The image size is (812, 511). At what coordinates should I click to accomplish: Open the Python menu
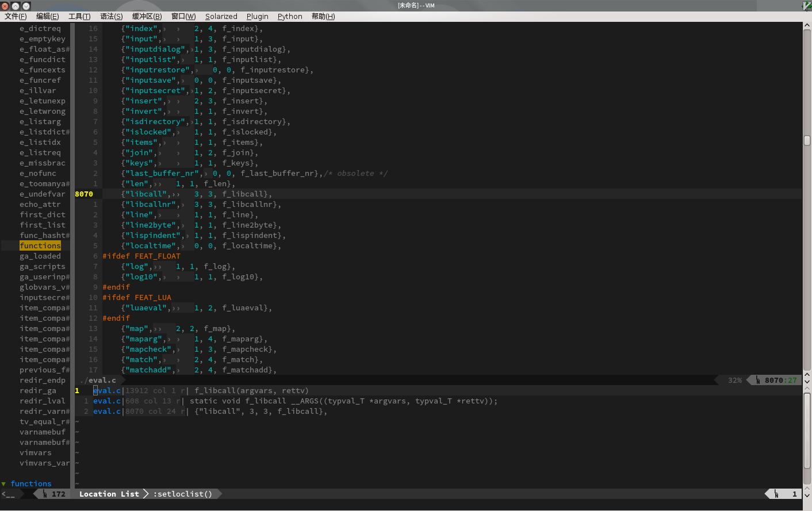pyautogui.click(x=290, y=16)
